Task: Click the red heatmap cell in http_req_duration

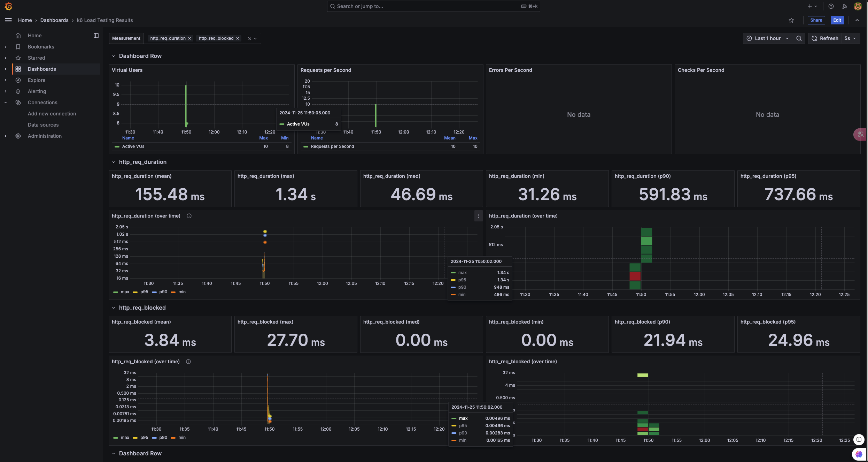Action: (x=635, y=277)
